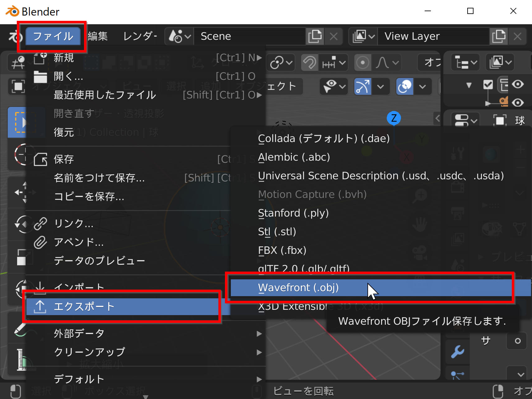Click アペンド... menu item
The image size is (532, 399).
click(128, 242)
